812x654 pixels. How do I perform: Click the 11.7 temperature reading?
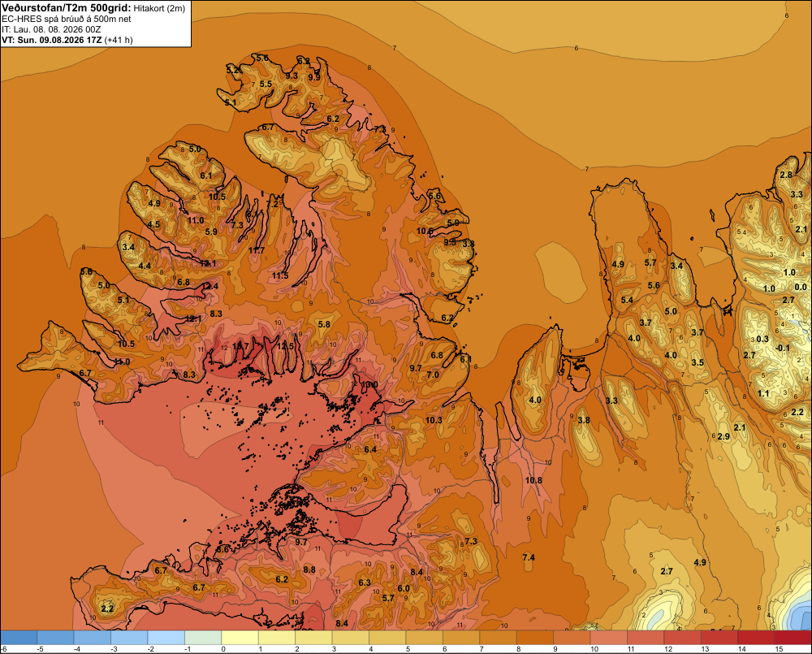[257, 250]
